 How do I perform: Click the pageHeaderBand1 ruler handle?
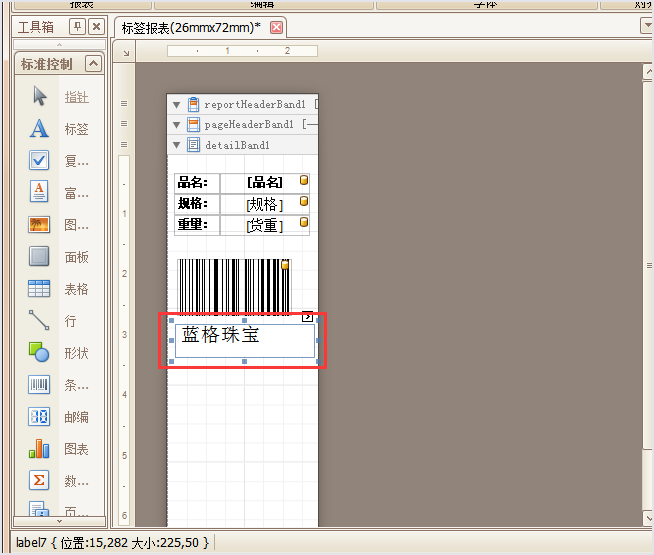[x=124, y=123]
